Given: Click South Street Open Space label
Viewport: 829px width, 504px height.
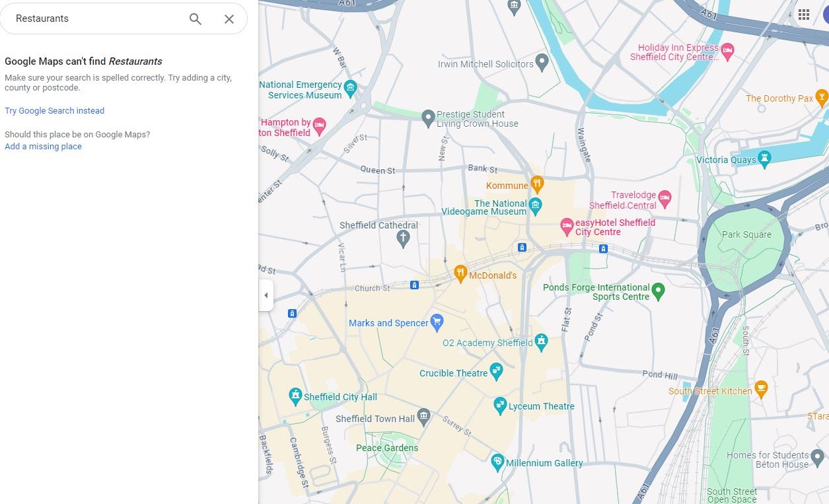Looking at the screenshot, I should point(732,495).
